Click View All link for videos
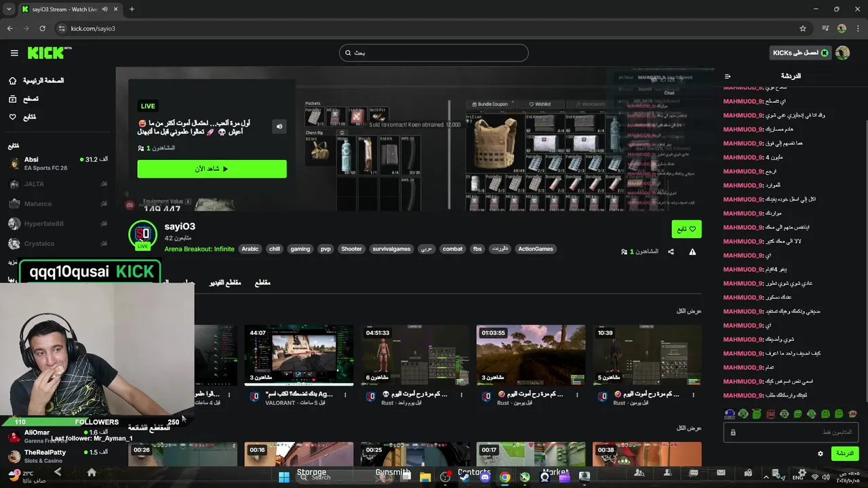The height and width of the screenshot is (488, 868). [x=689, y=311]
